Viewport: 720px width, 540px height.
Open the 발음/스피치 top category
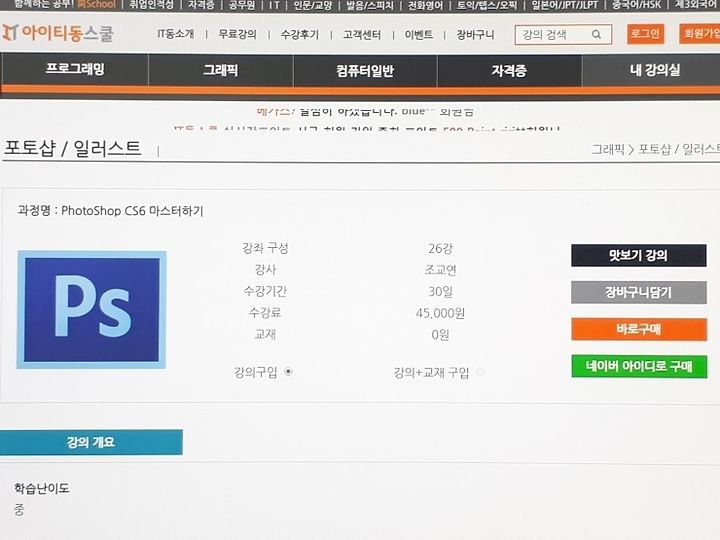coord(370,5)
